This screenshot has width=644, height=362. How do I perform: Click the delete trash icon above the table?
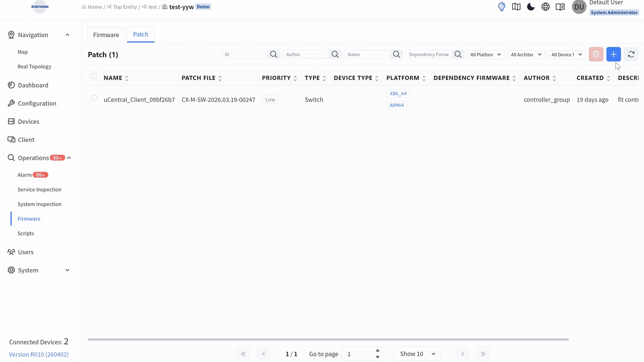pyautogui.click(x=596, y=54)
